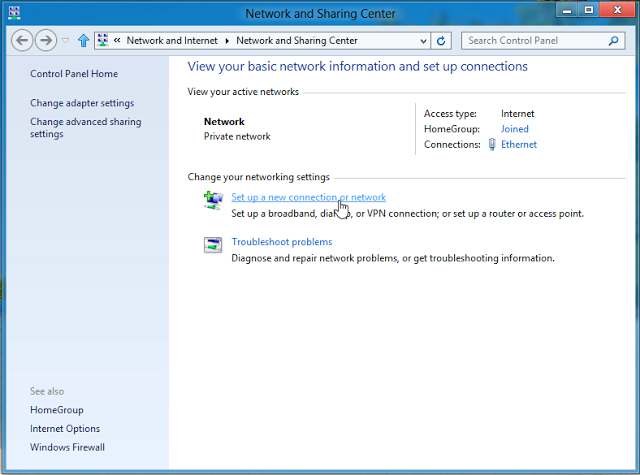
Task: Minimize the Network and Sharing Center window
Action: [x=567, y=10]
